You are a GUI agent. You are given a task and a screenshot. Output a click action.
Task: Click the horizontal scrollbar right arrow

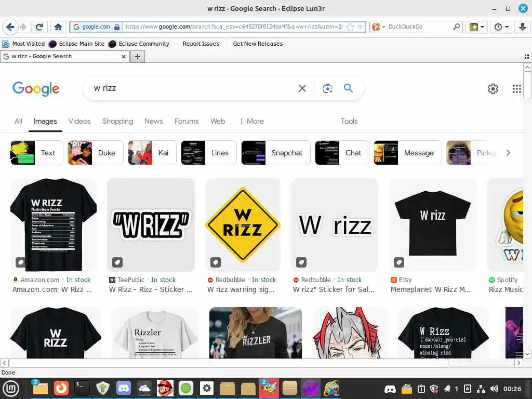(x=518, y=363)
